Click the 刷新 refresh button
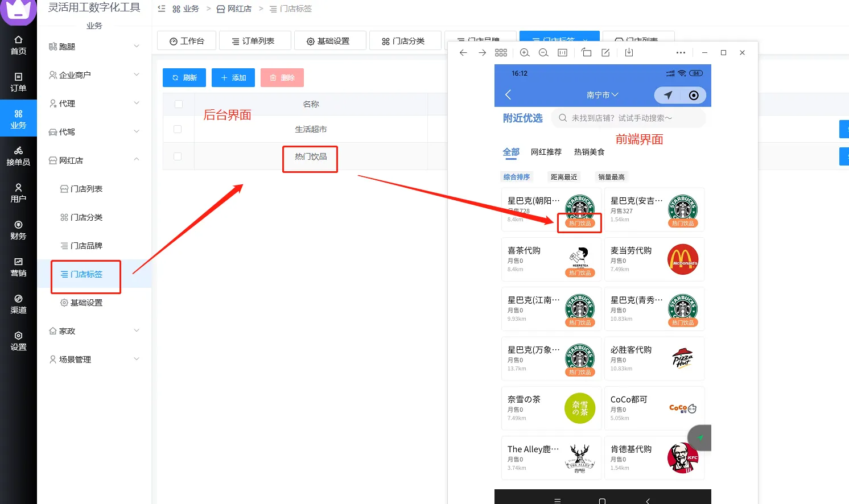The height and width of the screenshot is (504, 849). coord(184,78)
